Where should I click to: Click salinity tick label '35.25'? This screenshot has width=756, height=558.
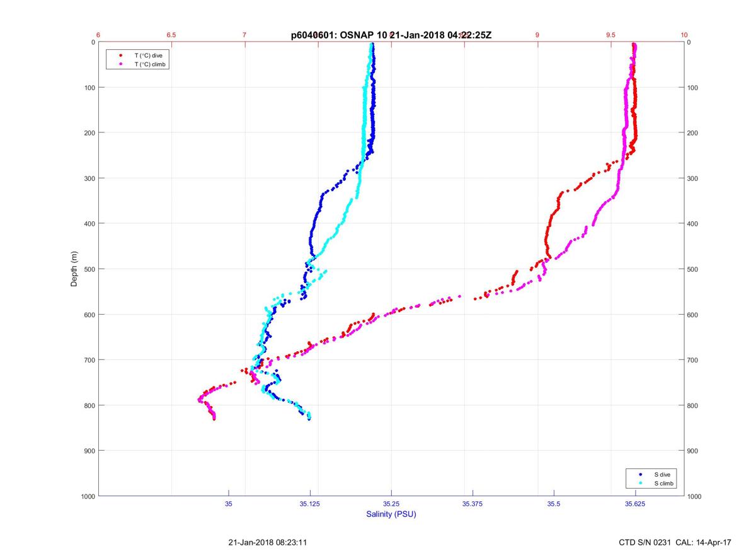(391, 504)
